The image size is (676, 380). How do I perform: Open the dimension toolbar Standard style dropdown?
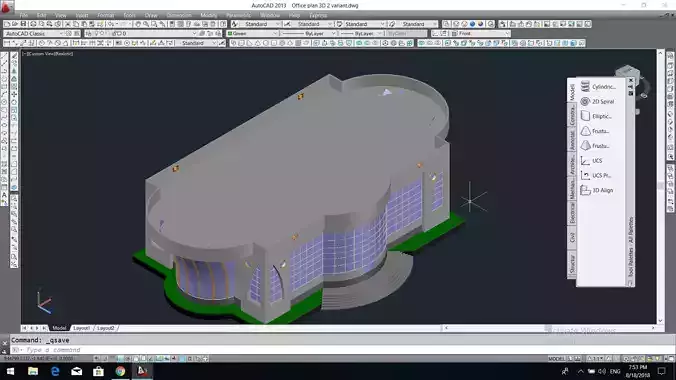[197, 43]
